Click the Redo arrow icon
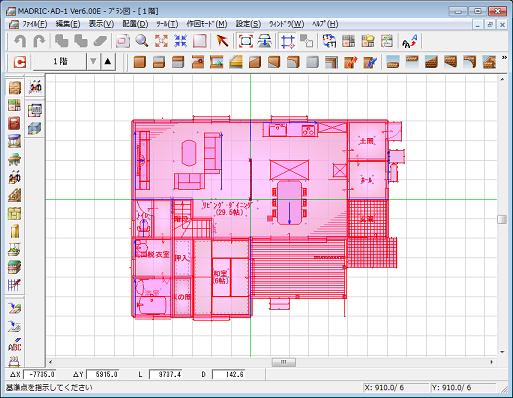 (x=39, y=41)
